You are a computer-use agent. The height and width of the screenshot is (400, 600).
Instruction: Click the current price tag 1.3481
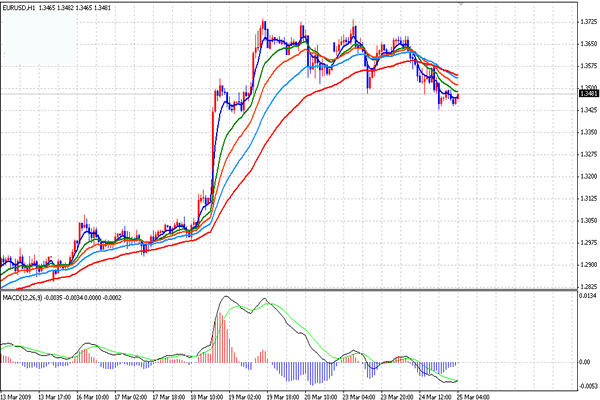click(x=589, y=94)
